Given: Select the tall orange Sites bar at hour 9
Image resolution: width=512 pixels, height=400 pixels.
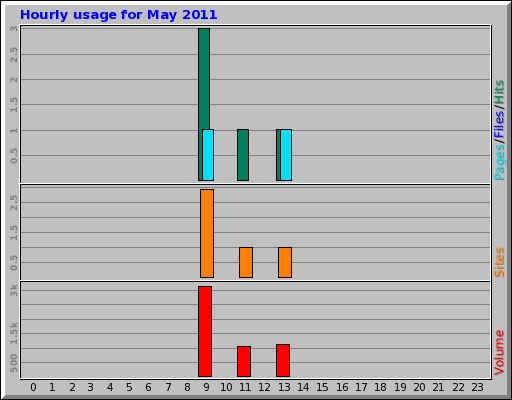Looking at the screenshot, I should click(x=207, y=233).
